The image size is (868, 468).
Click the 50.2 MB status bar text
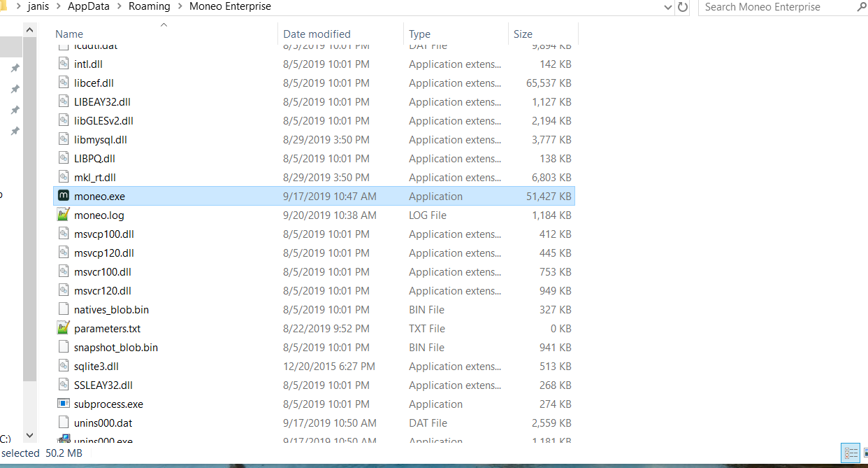64,453
